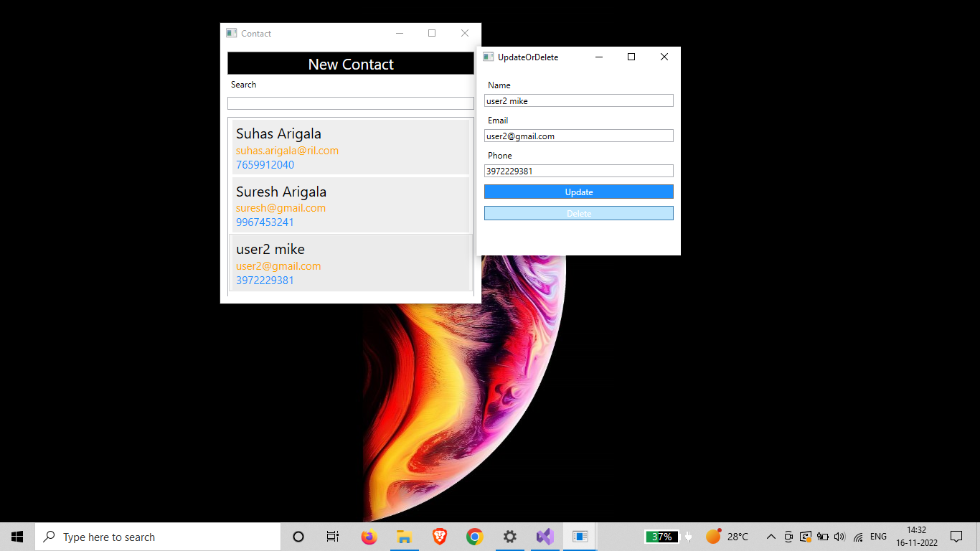980x551 pixels.
Task: Click inside the Search input field
Action: pos(350,103)
